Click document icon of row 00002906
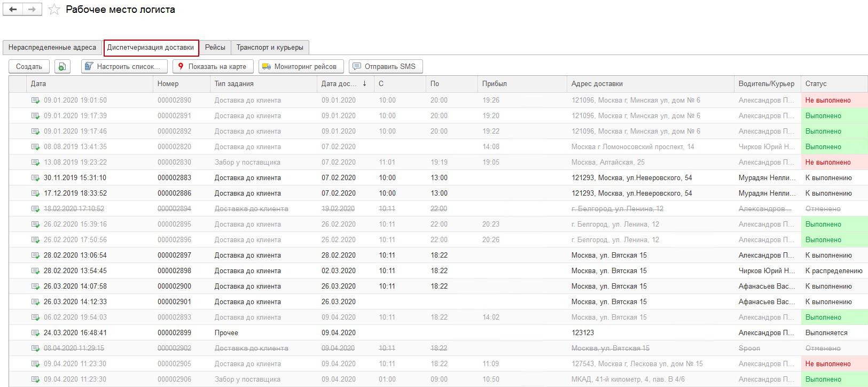Screen dimensions: 868x387 pyautogui.click(x=35, y=380)
